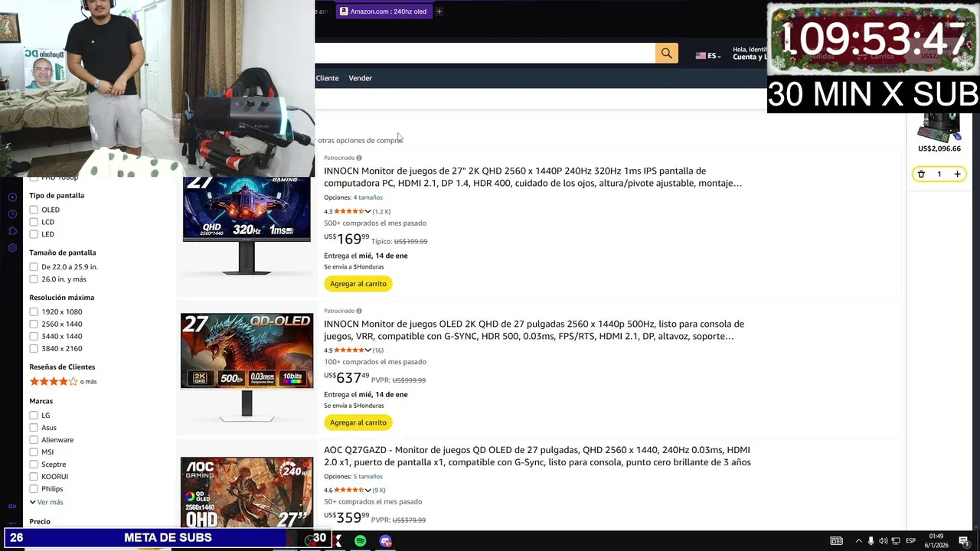Image resolution: width=980 pixels, height=551 pixels.
Task: Open the QD-OLED 500Hz monitor thumbnail
Action: pos(247,367)
